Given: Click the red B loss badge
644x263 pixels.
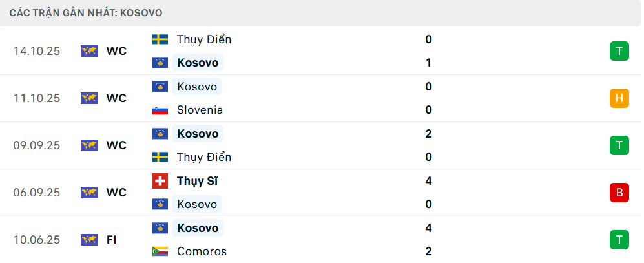Looking at the screenshot, I should [619, 193].
